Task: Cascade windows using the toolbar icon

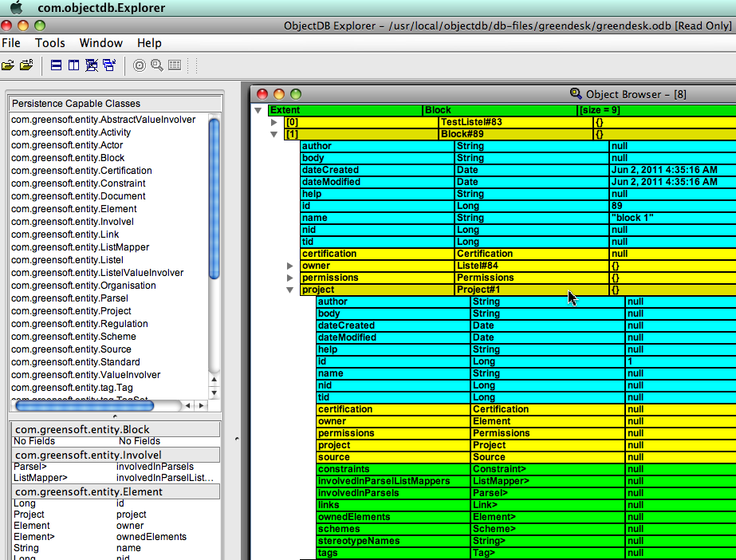Action: 109,65
